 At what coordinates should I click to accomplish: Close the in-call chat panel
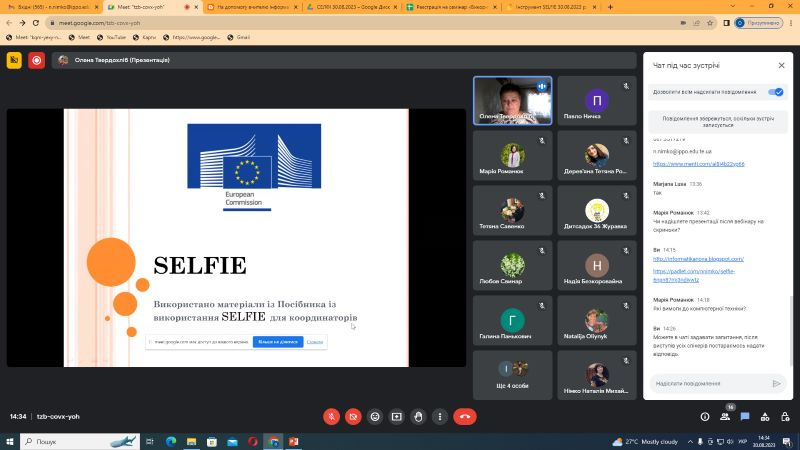(781, 65)
